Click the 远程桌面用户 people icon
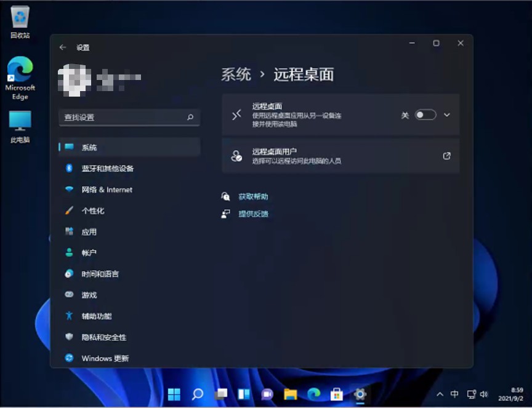The height and width of the screenshot is (408, 532). click(x=236, y=156)
